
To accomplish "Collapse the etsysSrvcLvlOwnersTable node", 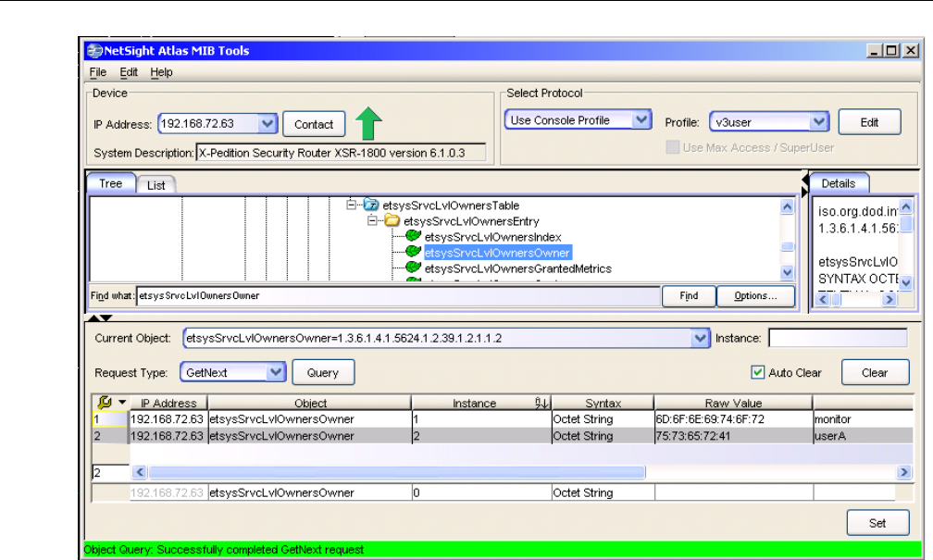I will 351,205.
